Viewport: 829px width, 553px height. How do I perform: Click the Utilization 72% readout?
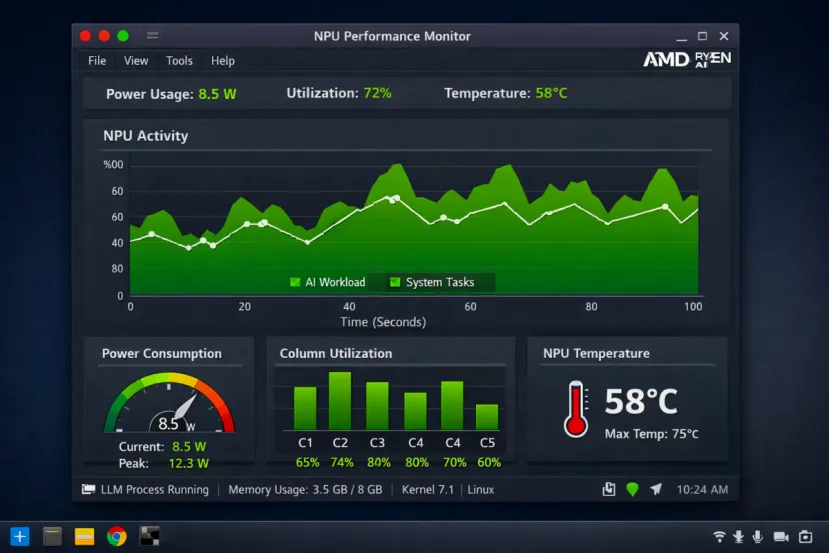point(339,93)
